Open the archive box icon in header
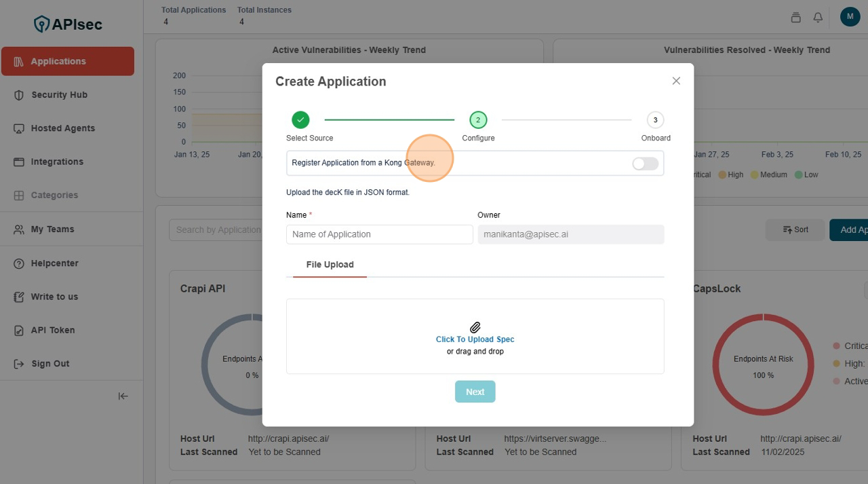 (x=795, y=18)
